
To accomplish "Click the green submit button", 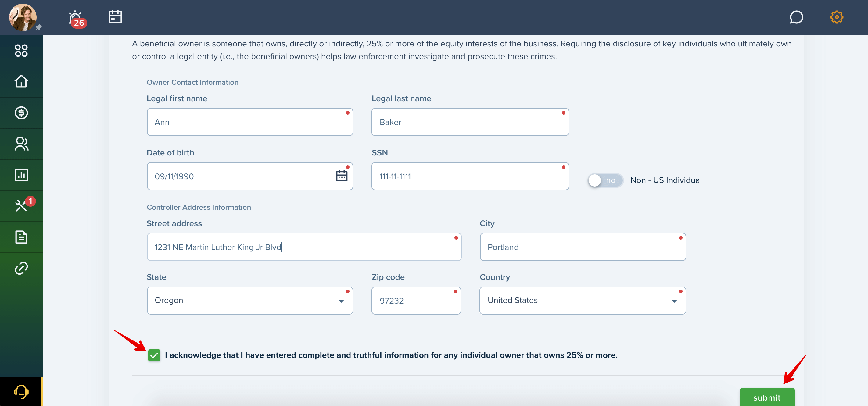I will (767, 397).
